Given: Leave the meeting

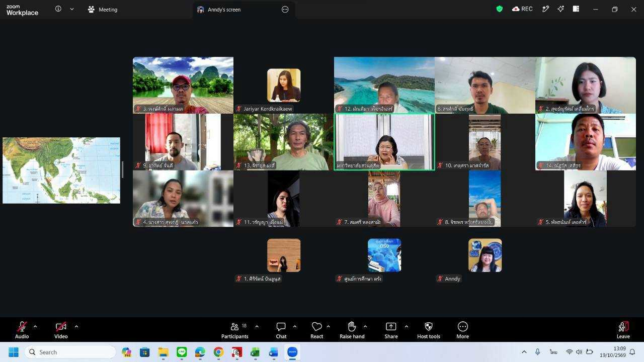Looking at the screenshot, I should click(x=623, y=330).
